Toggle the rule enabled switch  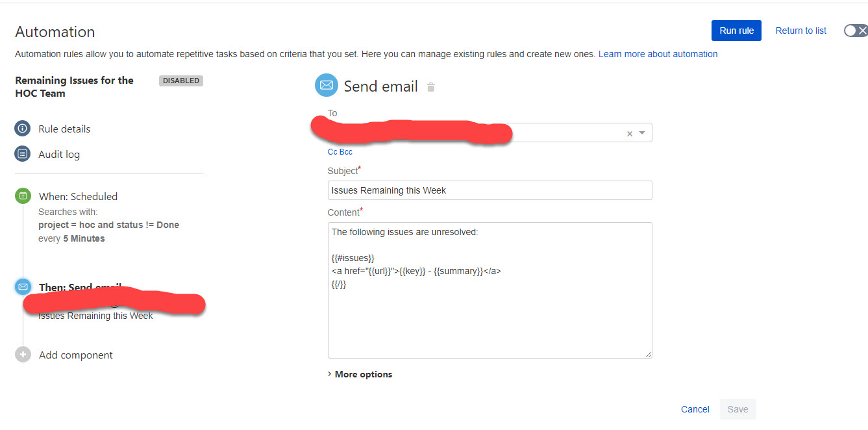[856, 31]
